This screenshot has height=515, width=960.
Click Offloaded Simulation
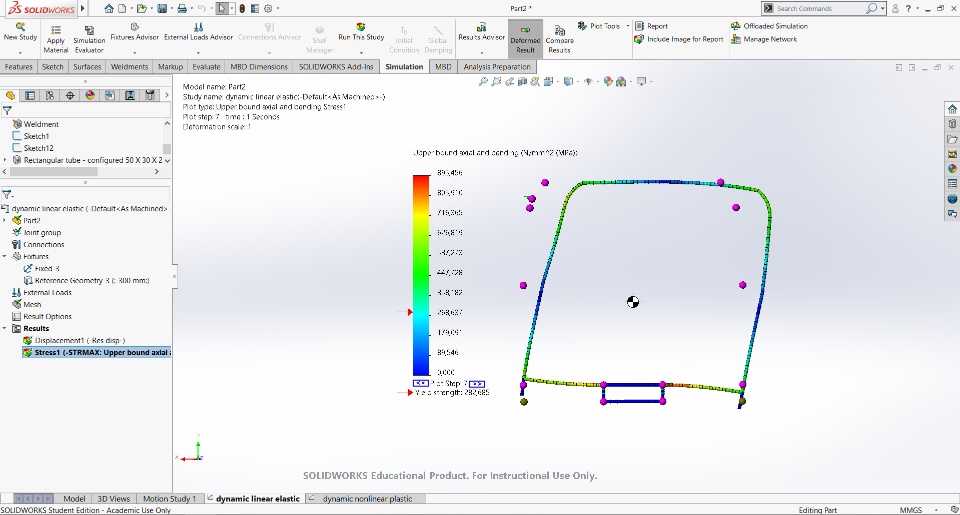coord(769,26)
